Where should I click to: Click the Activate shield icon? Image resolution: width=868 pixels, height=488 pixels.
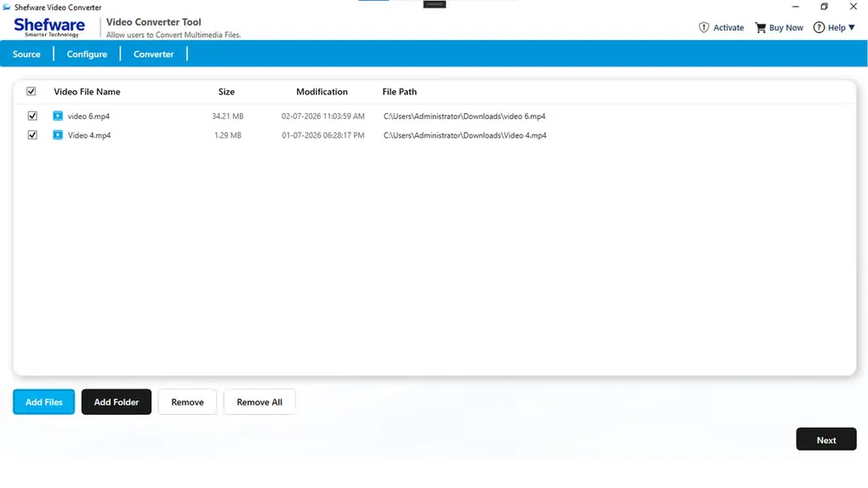tap(704, 28)
